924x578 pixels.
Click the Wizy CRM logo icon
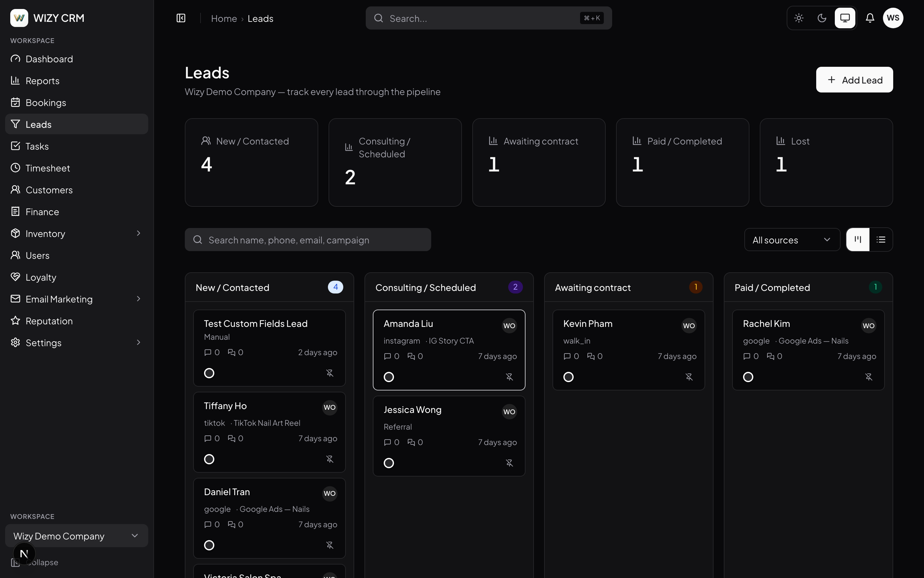pyautogui.click(x=19, y=18)
